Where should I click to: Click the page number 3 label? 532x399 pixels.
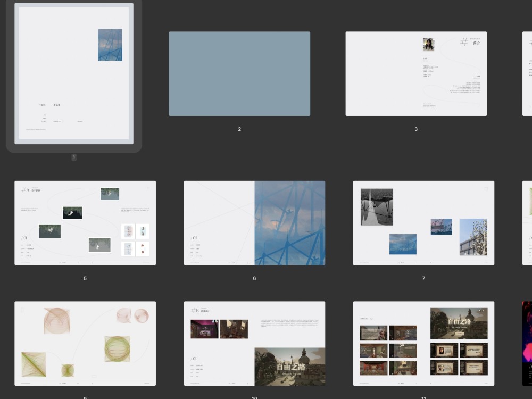(416, 129)
